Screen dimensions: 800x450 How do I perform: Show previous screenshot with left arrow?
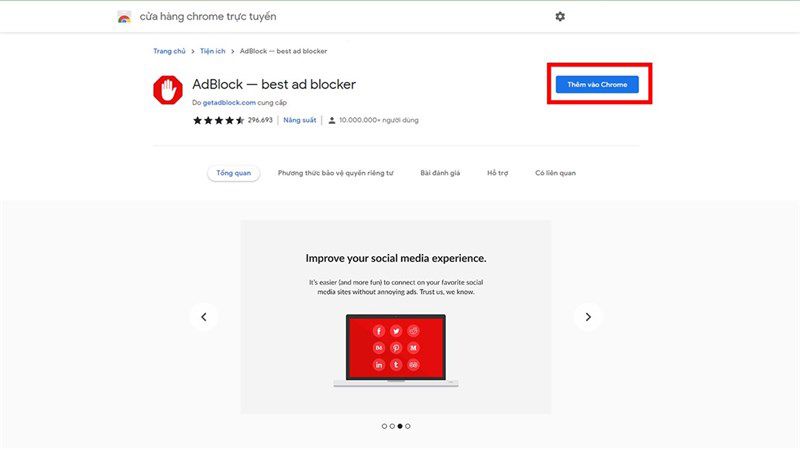pos(204,317)
